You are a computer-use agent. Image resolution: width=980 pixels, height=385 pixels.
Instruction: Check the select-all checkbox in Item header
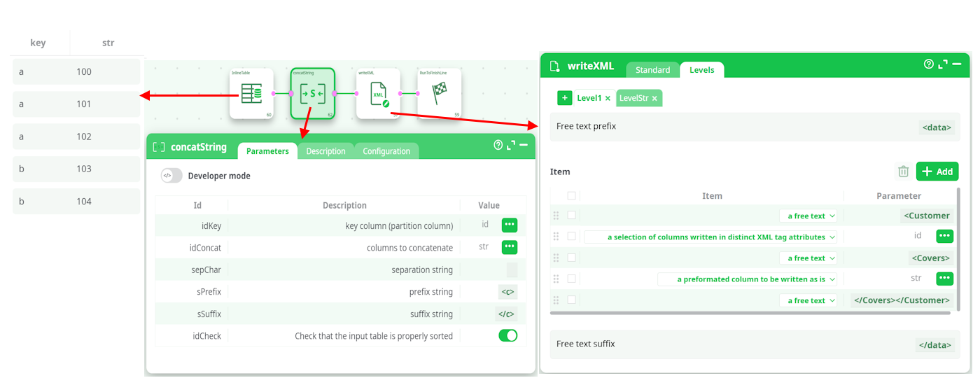coord(572,196)
